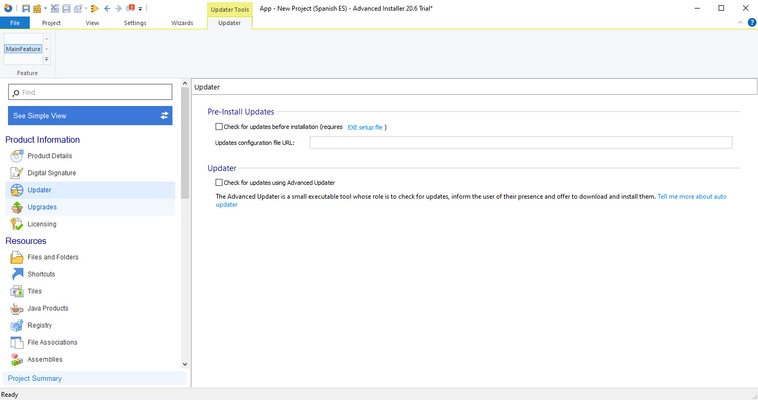Click the Find search field
Screen dimensions: 758x400
[90, 92]
